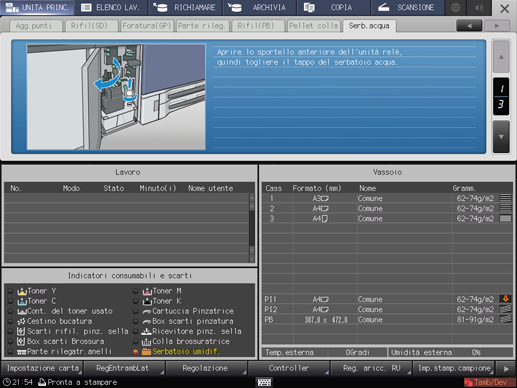The width and height of the screenshot is (517, 388).
Task: Select the Toner M status indicator dot
Action: 135,291
